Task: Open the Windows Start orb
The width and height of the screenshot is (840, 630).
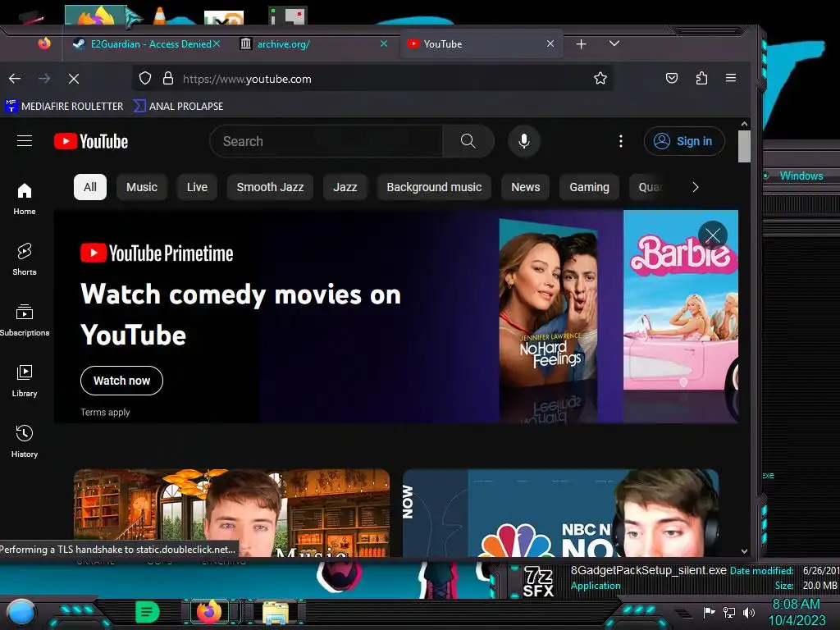Action: [x=21, y=613]
